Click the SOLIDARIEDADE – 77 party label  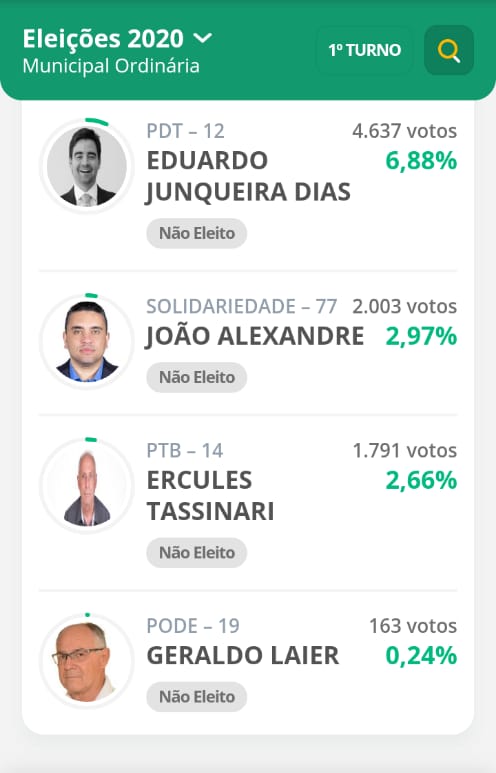[242, 306]
